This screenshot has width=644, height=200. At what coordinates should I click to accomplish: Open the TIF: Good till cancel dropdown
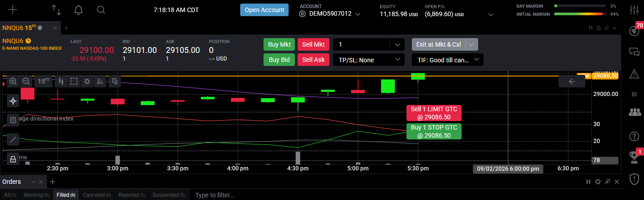pos(447,60)
